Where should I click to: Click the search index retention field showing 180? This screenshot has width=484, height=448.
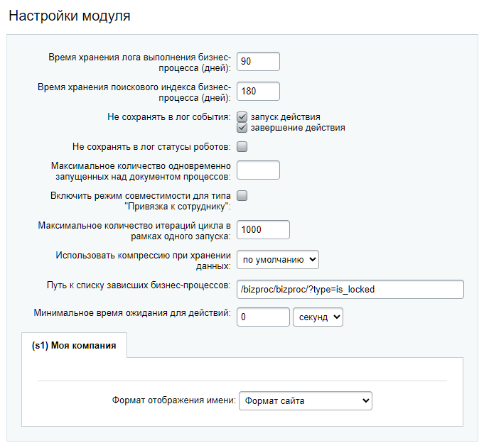point(259,92)
